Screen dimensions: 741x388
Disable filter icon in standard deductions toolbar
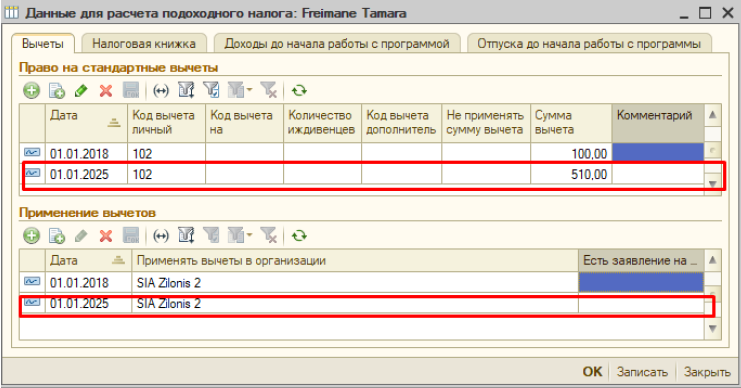coord(269,90)
